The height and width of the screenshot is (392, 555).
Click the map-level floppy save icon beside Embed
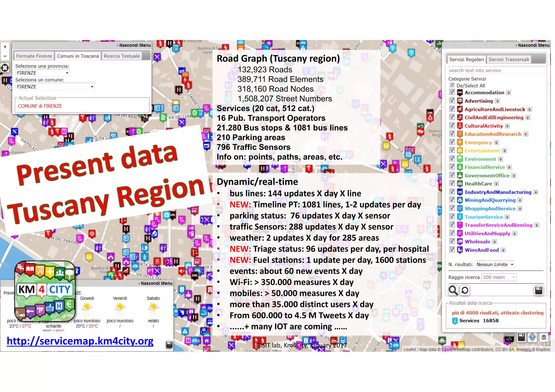pyautogui.click(x=521, y=337)
